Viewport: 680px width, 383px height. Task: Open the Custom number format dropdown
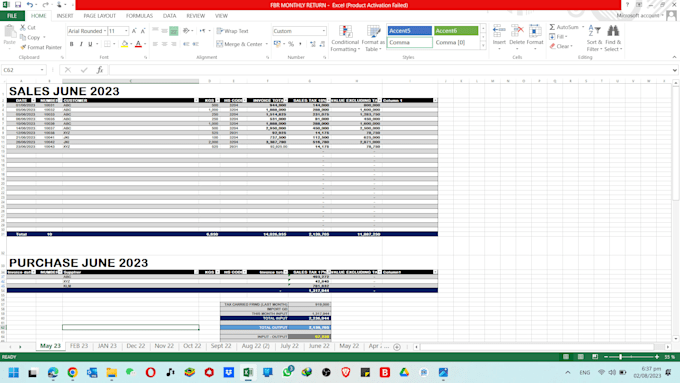coord(324,31)
